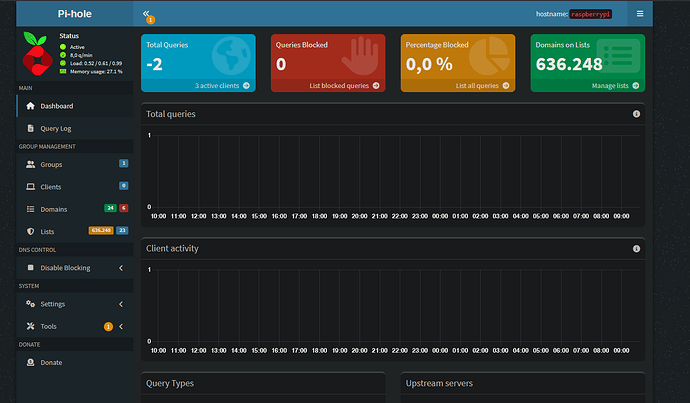Click the orange Tools warning badge
690x403 pixels.
pyautogui.click(x=108, y=326)
